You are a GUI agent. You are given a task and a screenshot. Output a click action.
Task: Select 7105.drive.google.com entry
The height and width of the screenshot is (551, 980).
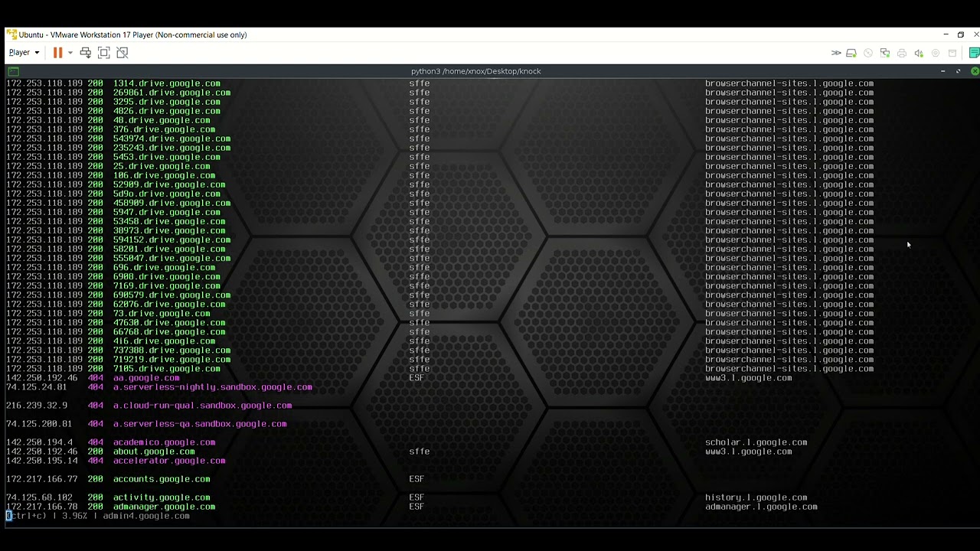(x=167, y=368)
